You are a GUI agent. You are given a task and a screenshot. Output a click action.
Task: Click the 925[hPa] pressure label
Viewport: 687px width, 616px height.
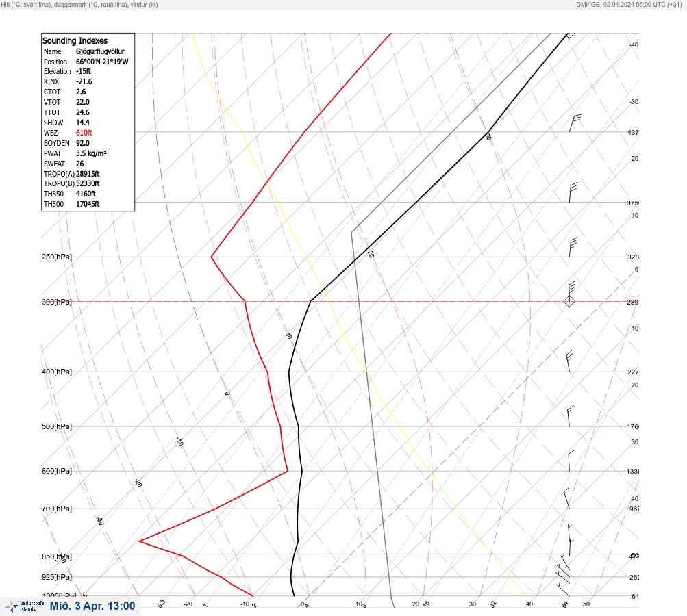57,577
